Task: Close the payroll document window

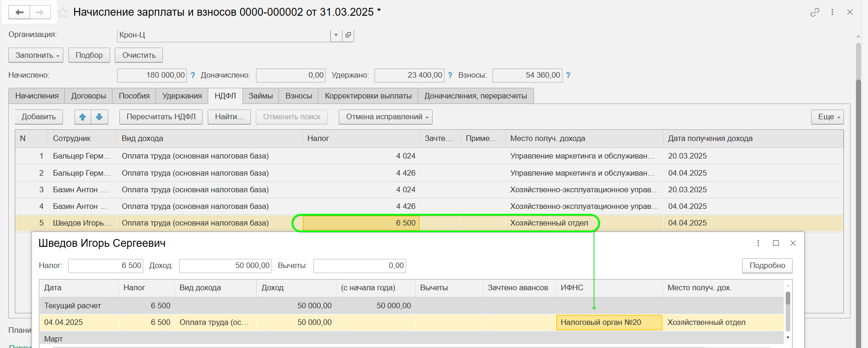Action: coord(850,12)
